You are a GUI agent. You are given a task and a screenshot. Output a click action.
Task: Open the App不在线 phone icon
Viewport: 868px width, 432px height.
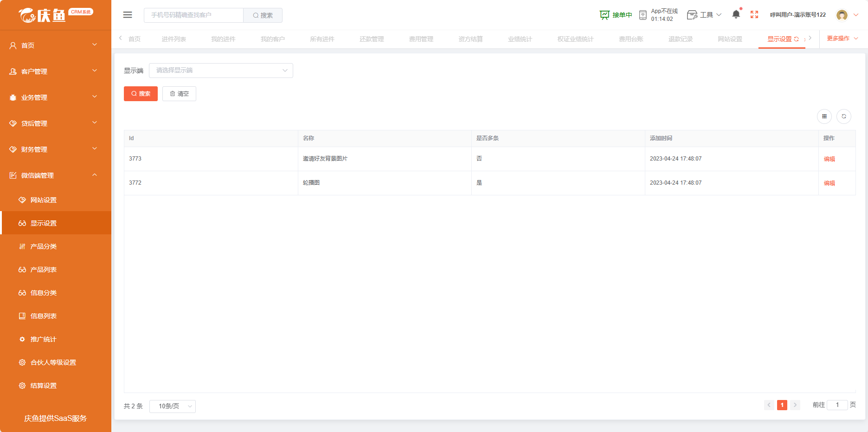pyautogui.click(x=643, y=15)
